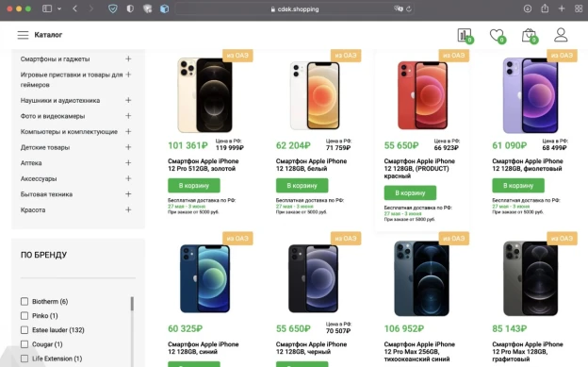
Task: Click Safari sidebar toggle icon
Action: pyautogui.click(x=47, y=8)
